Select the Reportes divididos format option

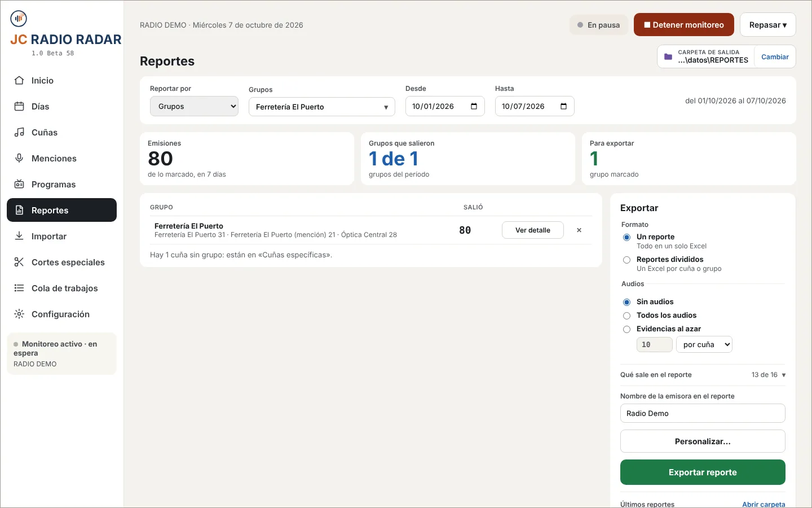pos(626,260)
